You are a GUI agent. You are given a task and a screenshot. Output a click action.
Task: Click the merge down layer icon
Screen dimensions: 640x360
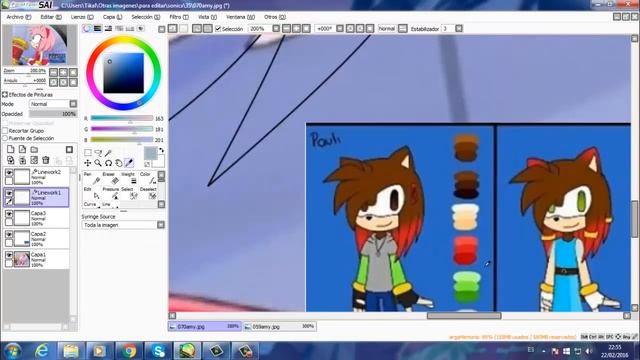tap(22, 160)
